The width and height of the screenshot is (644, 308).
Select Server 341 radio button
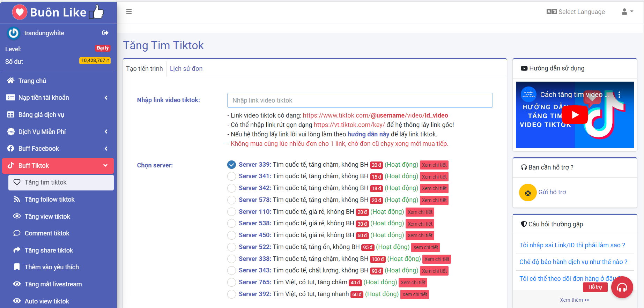pos(231,176)
